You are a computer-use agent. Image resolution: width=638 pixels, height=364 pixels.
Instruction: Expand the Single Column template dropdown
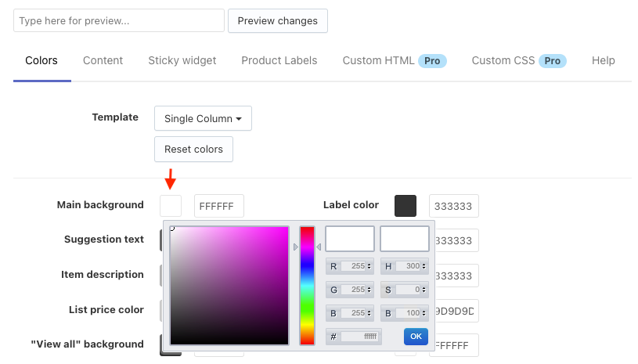coord(203,118)
